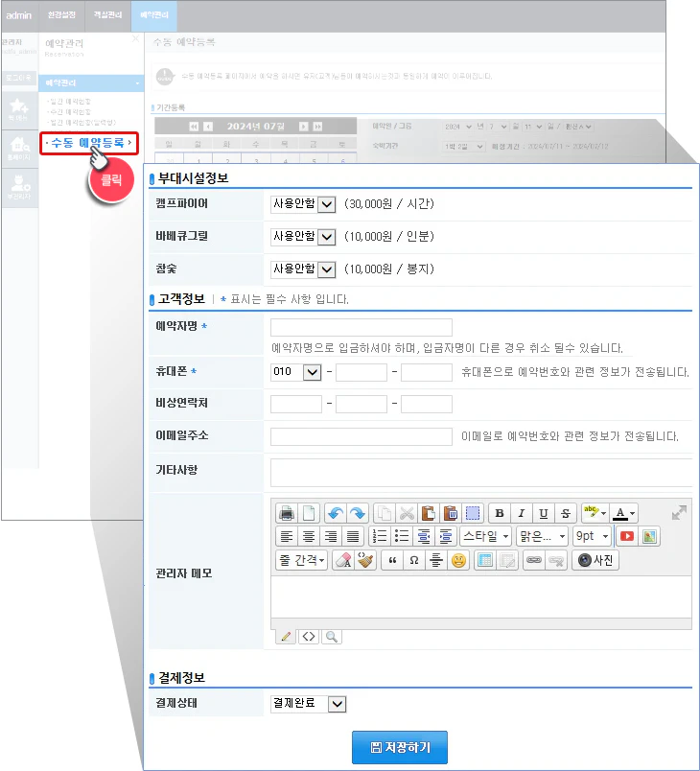Image resolution: width=700 pixels, height=771 pixels.
Task: Toggle italic formatting in memo editor
Action: [522, 513]
